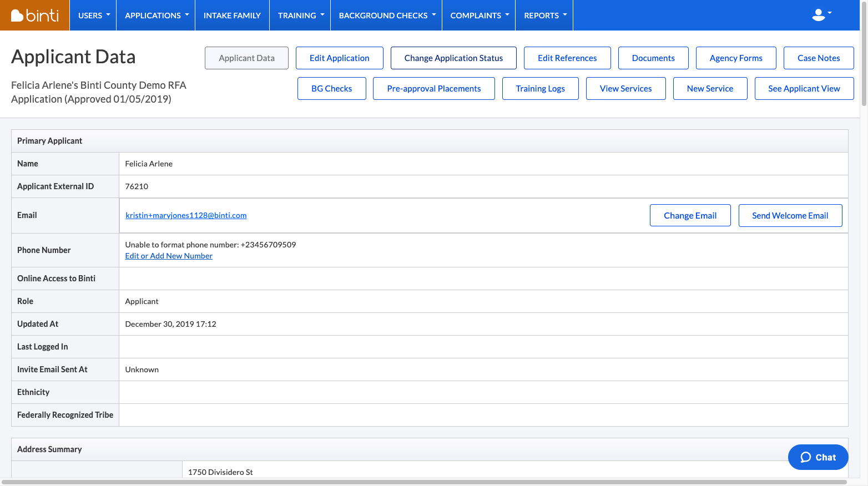
Task: Expand the Complaints dropdown menu
Action: pyautogui.click(x=479, y=16)
